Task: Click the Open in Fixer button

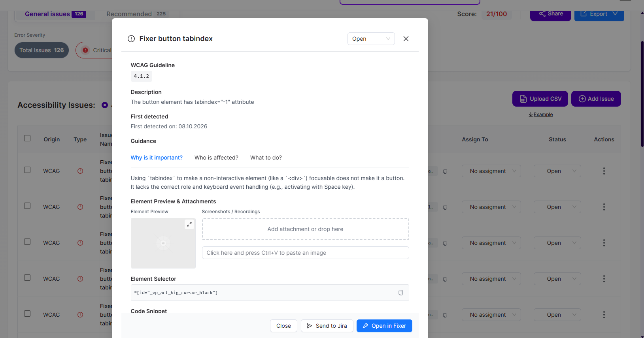Action: [x=384, y=326]
